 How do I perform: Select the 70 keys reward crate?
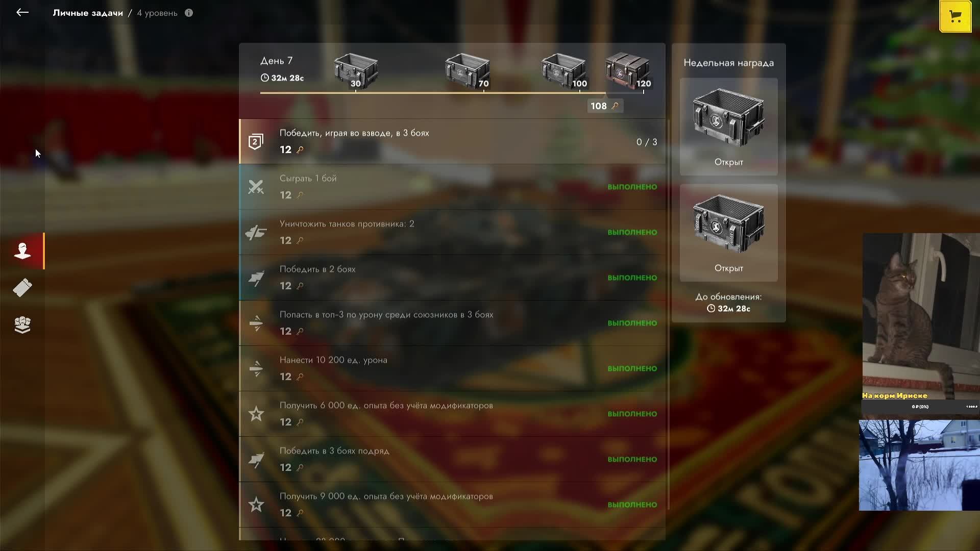coord(468,71)
